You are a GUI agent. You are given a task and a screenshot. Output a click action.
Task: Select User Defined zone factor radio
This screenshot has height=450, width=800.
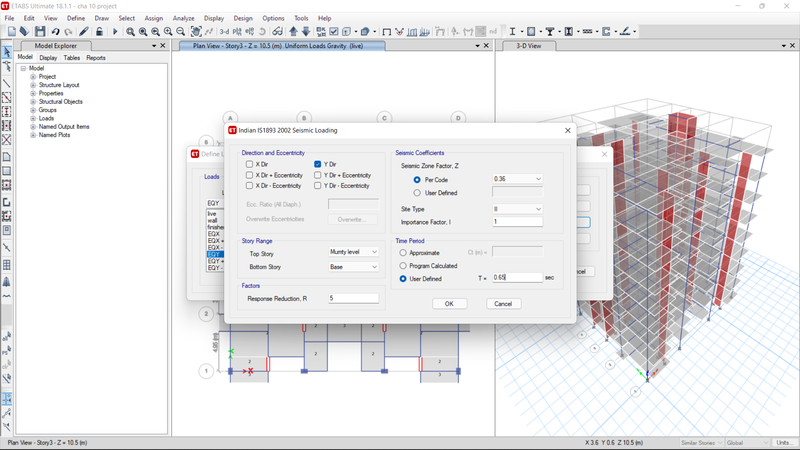pos(417,193)
